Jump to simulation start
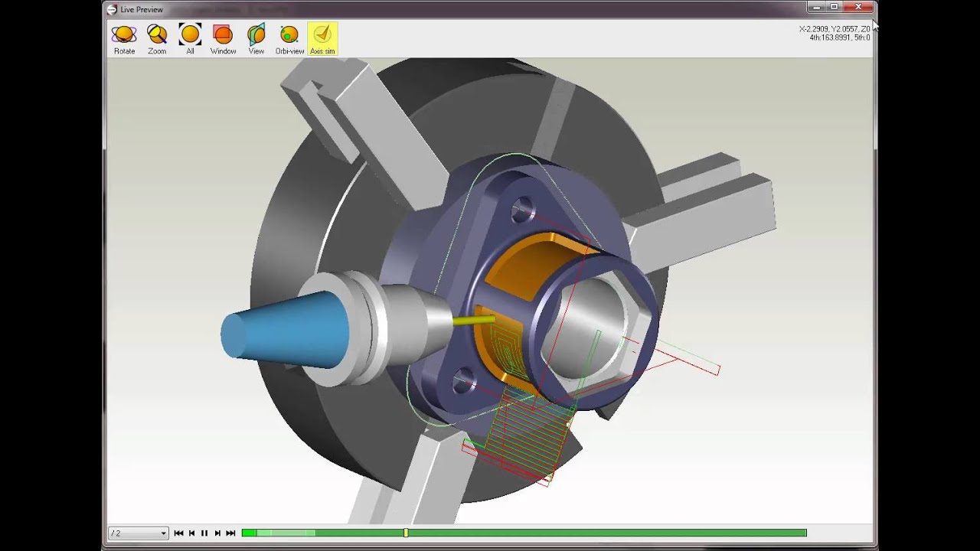 (x=178, y=533)
